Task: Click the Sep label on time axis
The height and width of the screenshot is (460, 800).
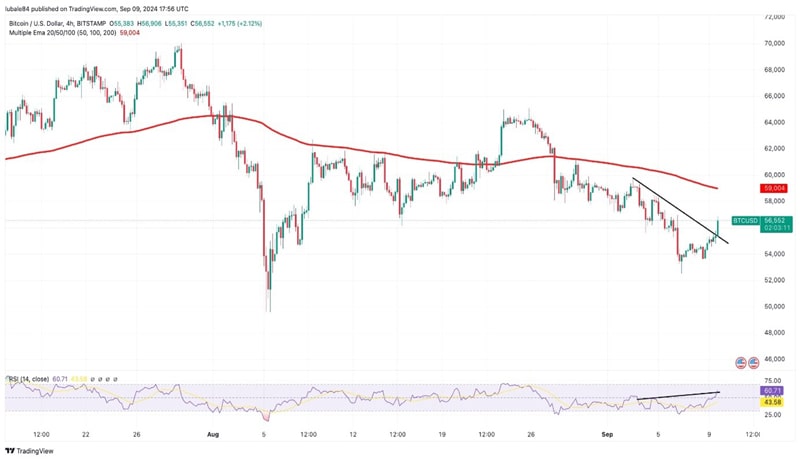Action: tap(607, 435)
